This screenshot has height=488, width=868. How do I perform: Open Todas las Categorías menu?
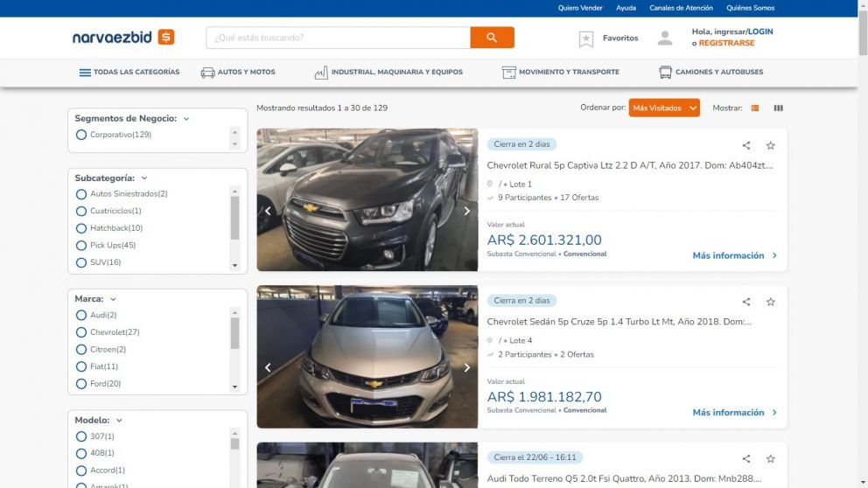[x=129, y=73]
